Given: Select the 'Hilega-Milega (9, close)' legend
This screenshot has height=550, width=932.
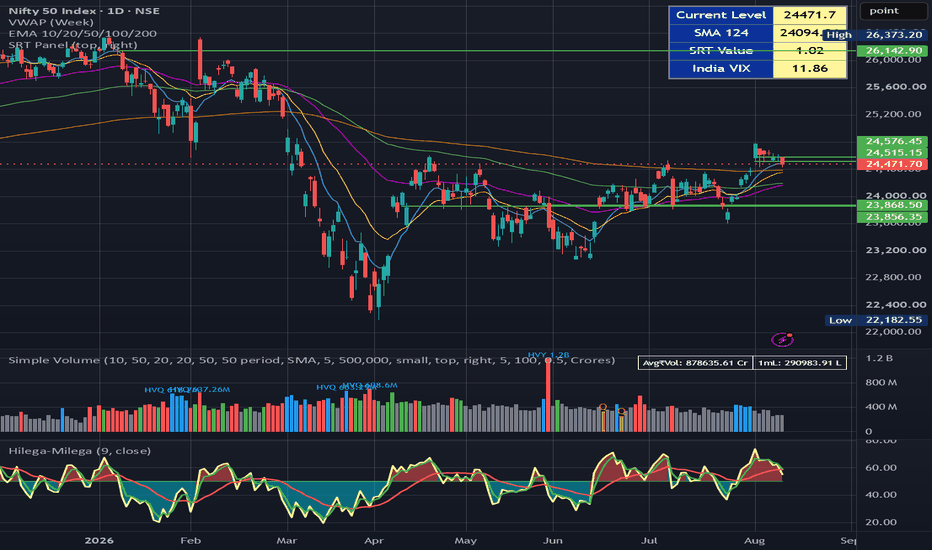Looking at the screenshot, I should point(80,451).
